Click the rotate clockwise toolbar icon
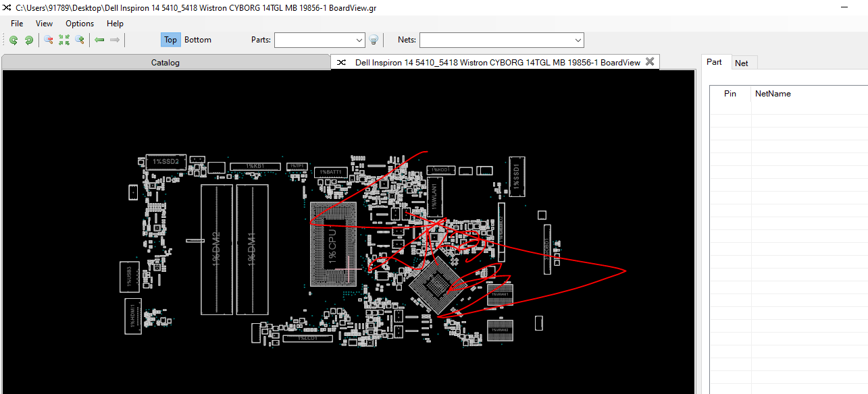Screen dimensions: 868x394 [29, 40]
